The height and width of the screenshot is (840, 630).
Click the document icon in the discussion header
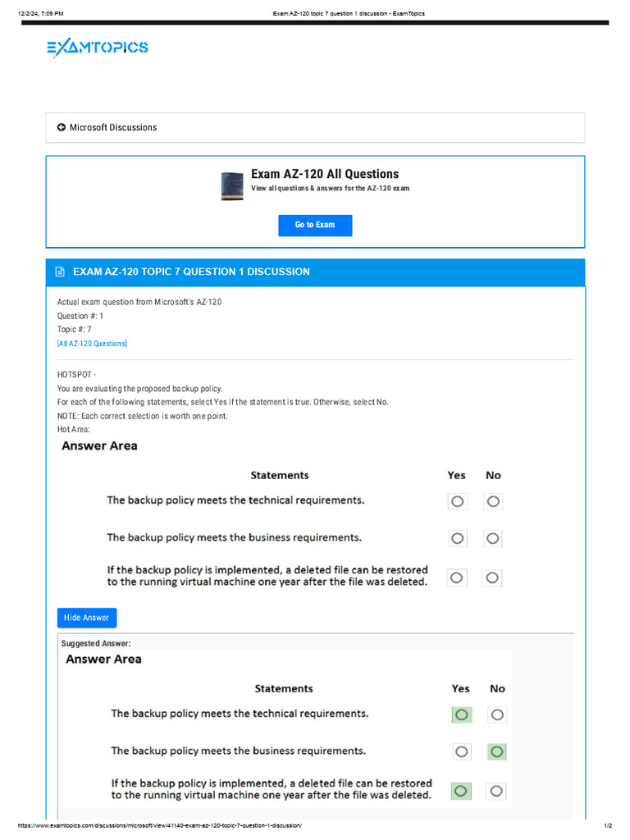click(x=60, y=272)
